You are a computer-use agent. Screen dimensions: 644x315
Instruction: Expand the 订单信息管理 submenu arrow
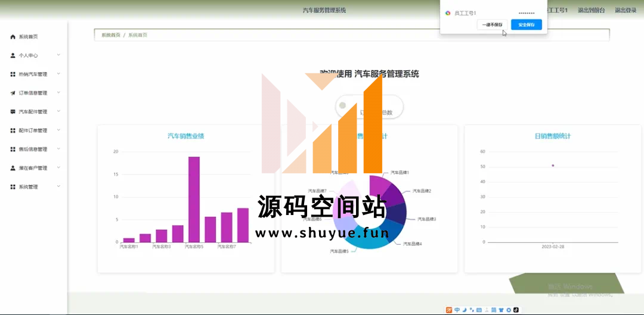(x=58, y=93)
